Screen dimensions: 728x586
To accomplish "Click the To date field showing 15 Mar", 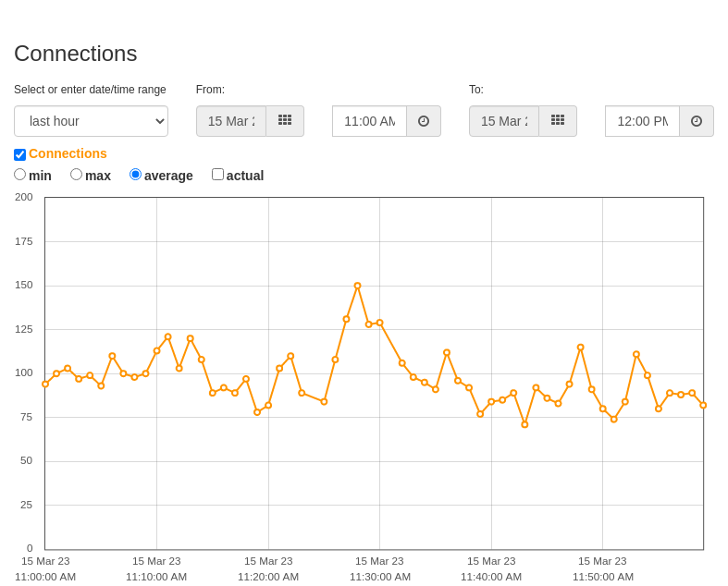I will click(x=504, y=121).
